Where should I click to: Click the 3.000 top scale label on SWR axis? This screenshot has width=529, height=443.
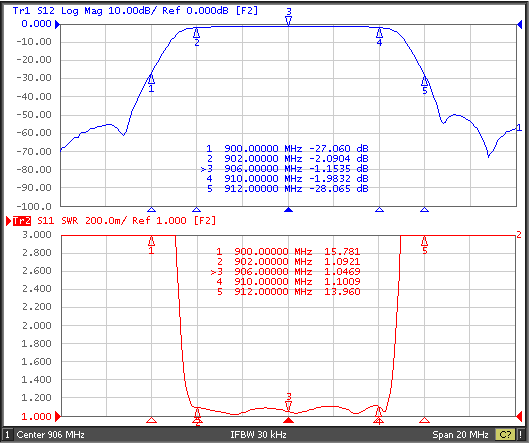pos(36,234)
